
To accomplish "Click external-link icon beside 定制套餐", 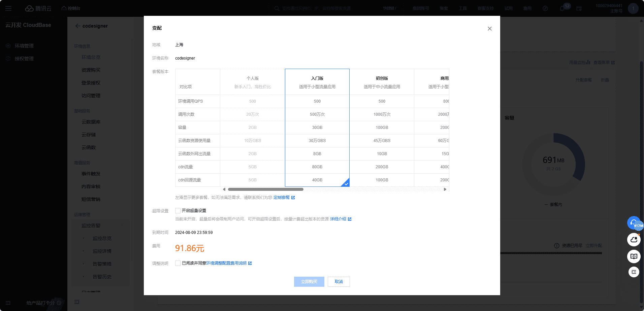I will (293, 198).
